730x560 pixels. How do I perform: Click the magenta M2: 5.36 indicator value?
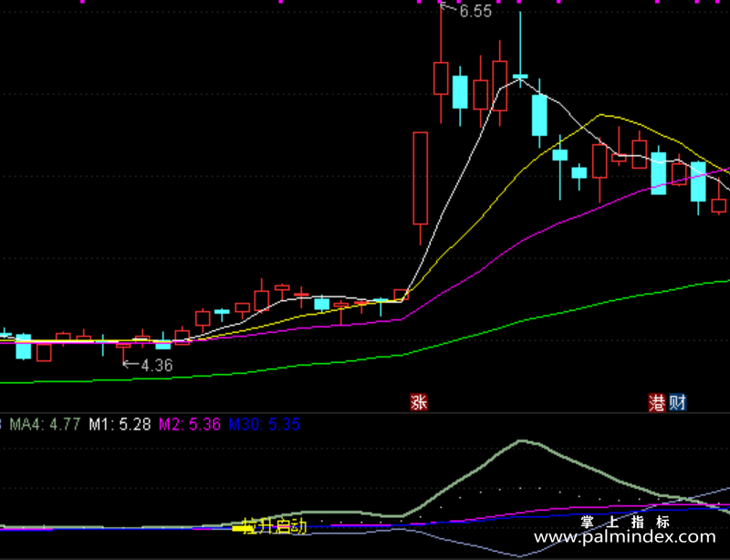click(x=190, y=424)
